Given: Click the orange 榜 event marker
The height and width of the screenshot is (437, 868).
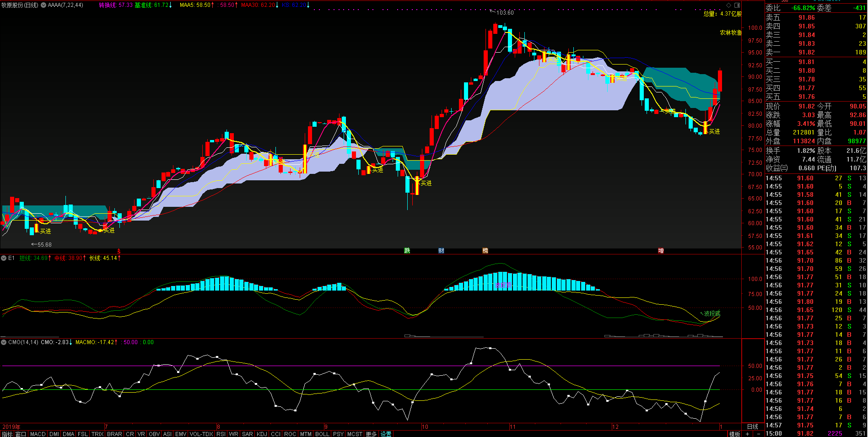Looking at the screenshot, I should point(485,251).
